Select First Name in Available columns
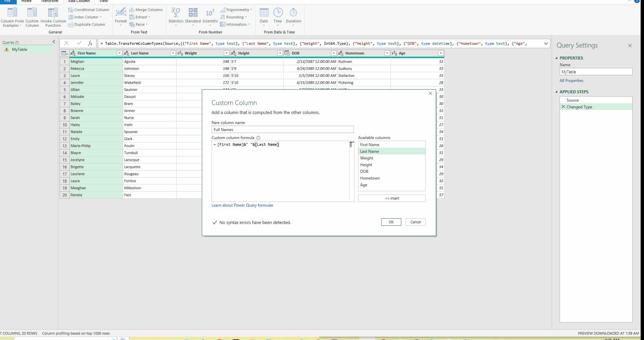This screenshot has width=644, height=340. (x=392, y=145)
